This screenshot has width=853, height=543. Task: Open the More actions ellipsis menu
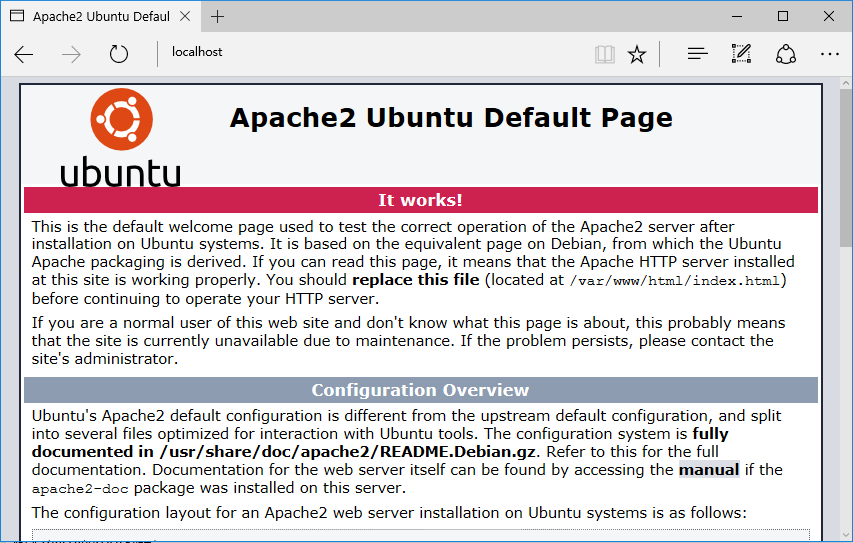[830, 54]
